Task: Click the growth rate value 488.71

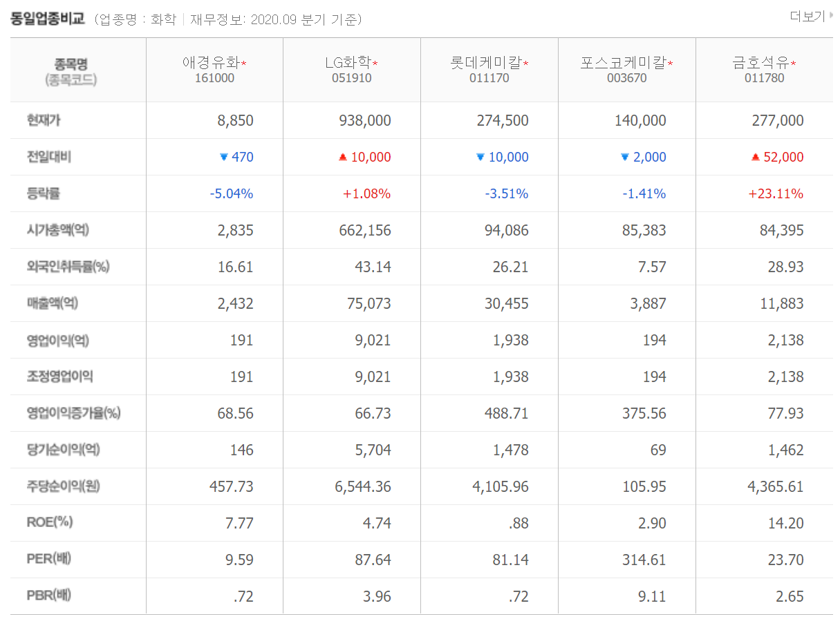Action: point(507,414)
